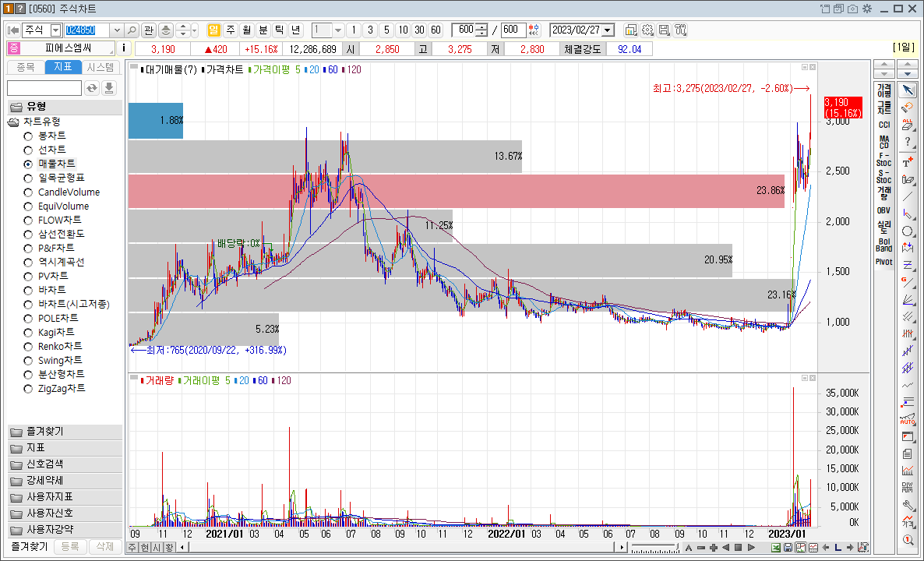
Task: Select the 분 minute period button
Action: click(x=263, y=30)
